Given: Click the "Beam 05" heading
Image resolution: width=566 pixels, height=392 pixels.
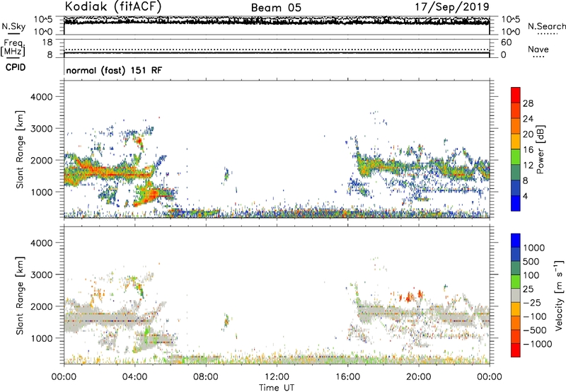Looking at the screenshot, I should 276,8.
